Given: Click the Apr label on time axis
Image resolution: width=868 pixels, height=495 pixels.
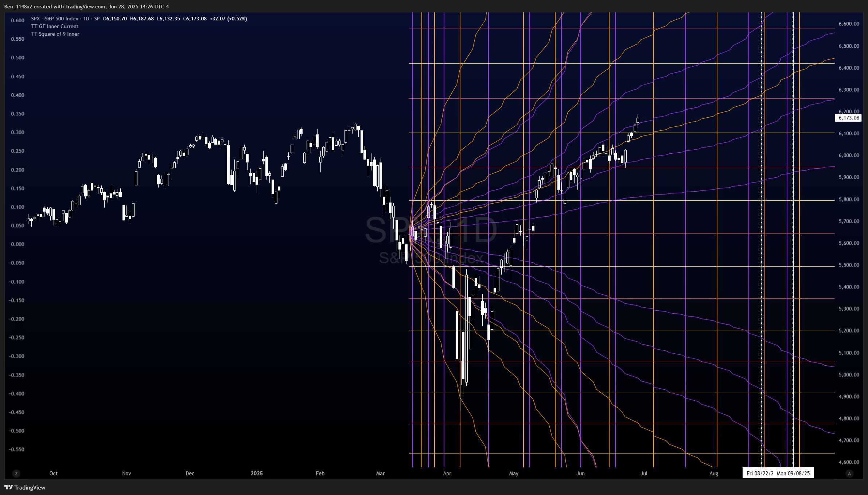Looking at the screenshot, I should pos(447,474).
